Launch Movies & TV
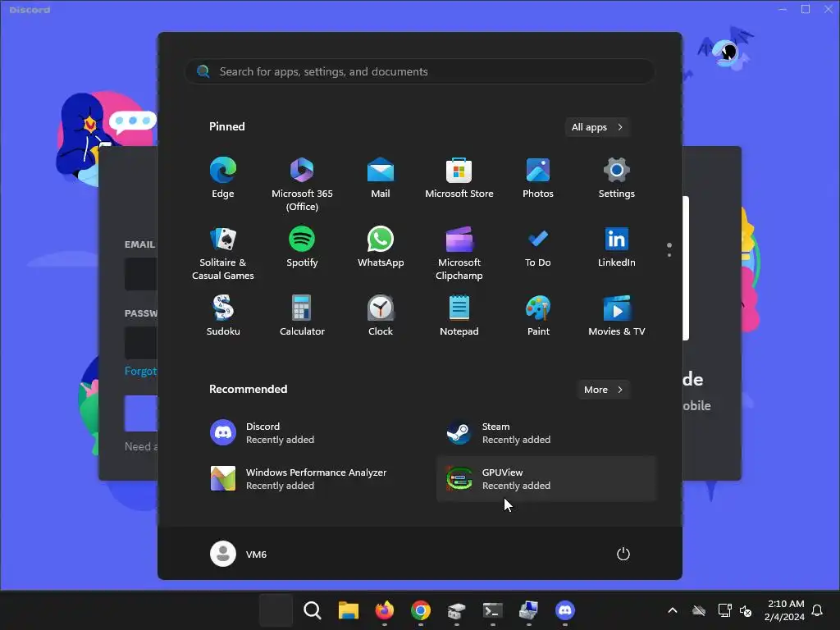840x630 pixels. click(x=617, y=316)
